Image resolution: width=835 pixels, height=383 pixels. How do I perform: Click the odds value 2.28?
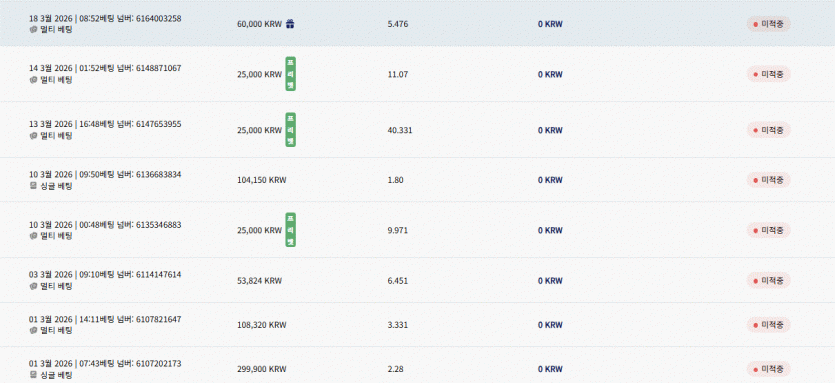coord(395,369)
